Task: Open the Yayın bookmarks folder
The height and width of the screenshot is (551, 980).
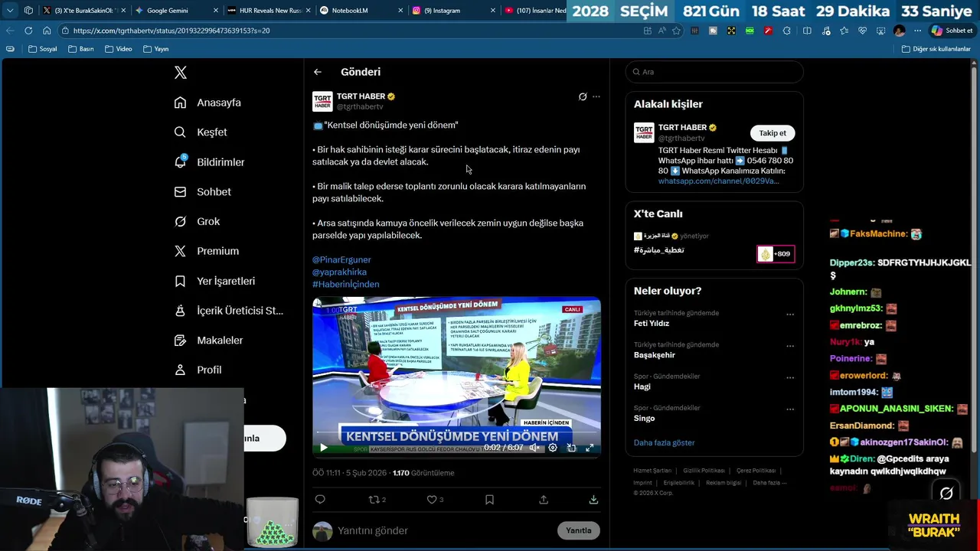Action: coord(155,49)
